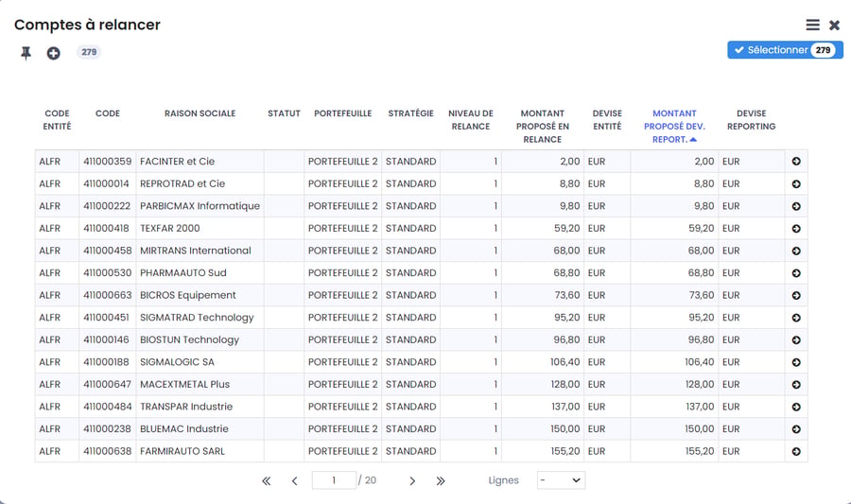Screen dimensions: 851x504
Task: Sort by Raison sociale column header
Action: (200, 113)
